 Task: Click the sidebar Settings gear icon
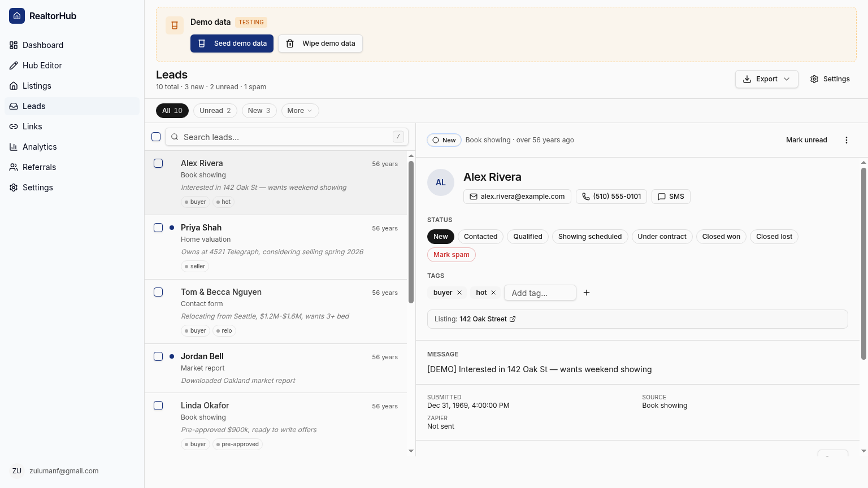coord(14,188)
